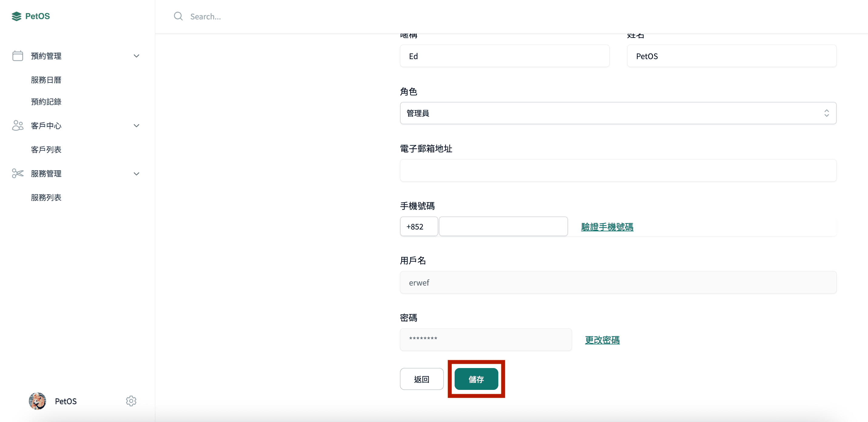Click the 更改密碼 link

(602, 340)
